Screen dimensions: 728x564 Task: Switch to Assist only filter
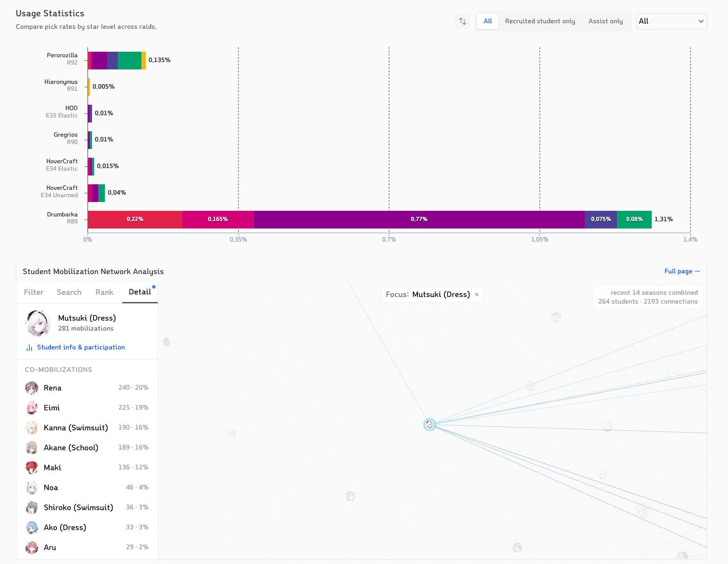[605, 21]
